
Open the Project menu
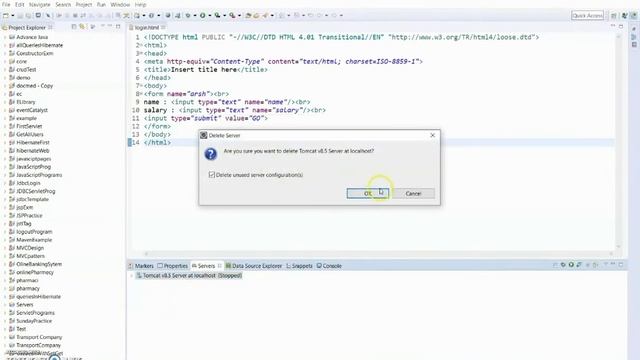point(84,4)
